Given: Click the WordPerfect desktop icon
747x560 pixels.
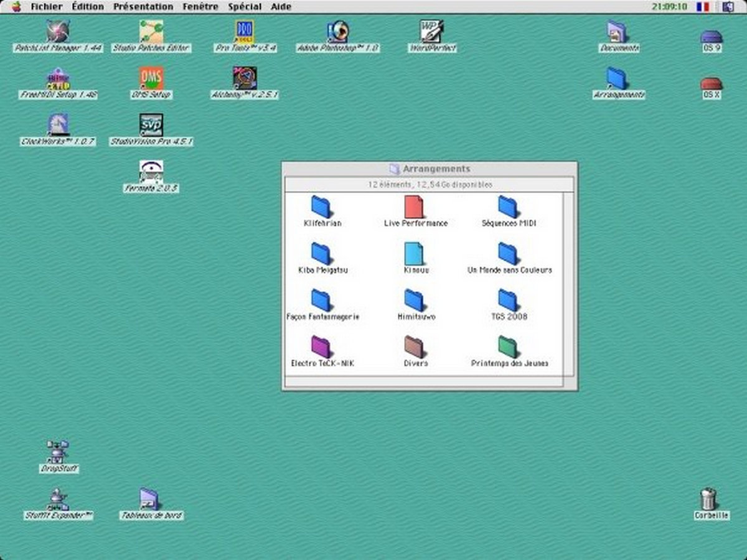Looking at the screenshot, I should coord(431,32).
